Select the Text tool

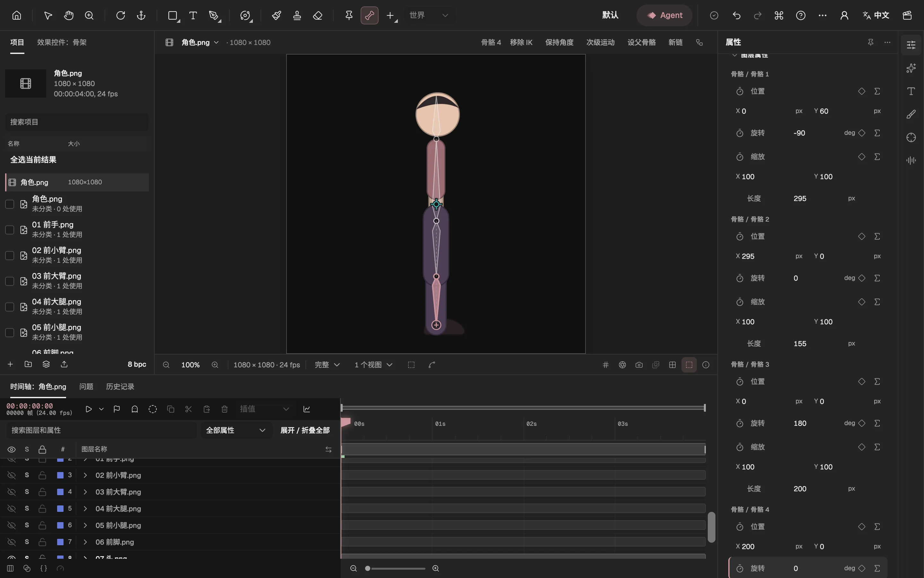[x=193, y=15]
